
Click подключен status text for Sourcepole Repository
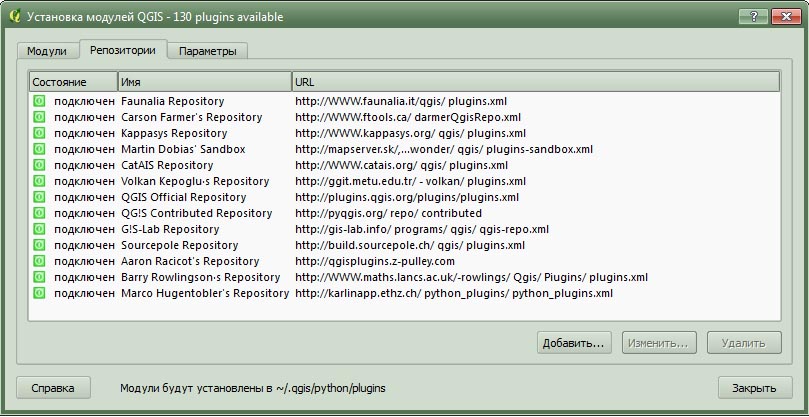tap(84, 245)
